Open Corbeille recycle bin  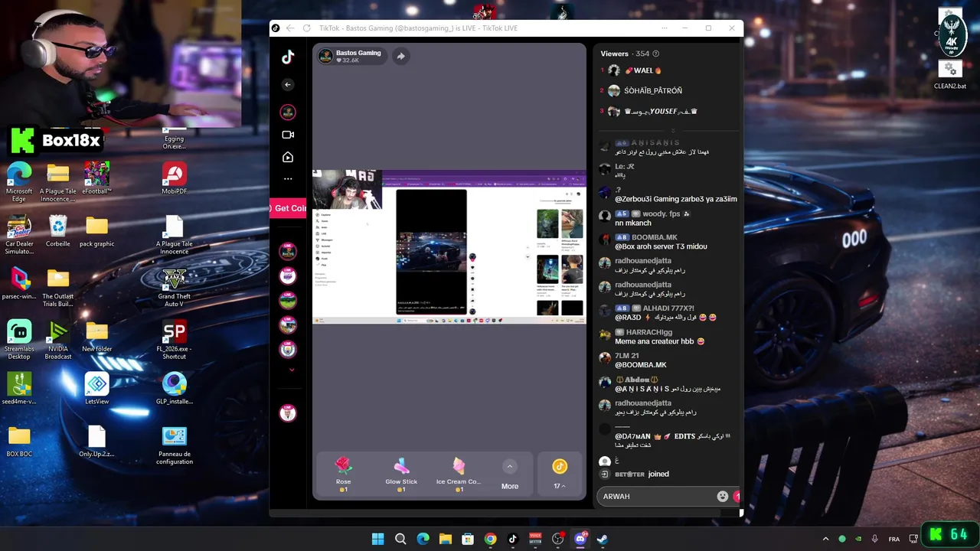pos(58,230)
